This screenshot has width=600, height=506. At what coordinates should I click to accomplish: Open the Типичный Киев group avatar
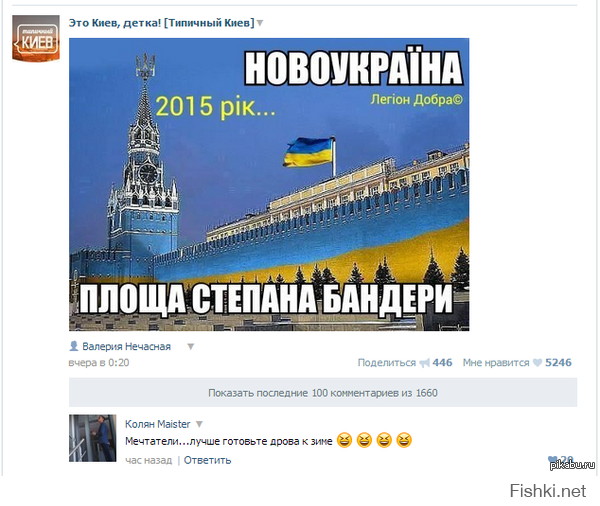[x=36, y=38]
